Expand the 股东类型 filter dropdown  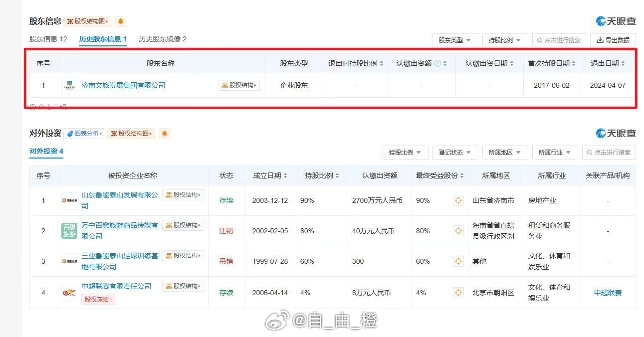(455, 40)
